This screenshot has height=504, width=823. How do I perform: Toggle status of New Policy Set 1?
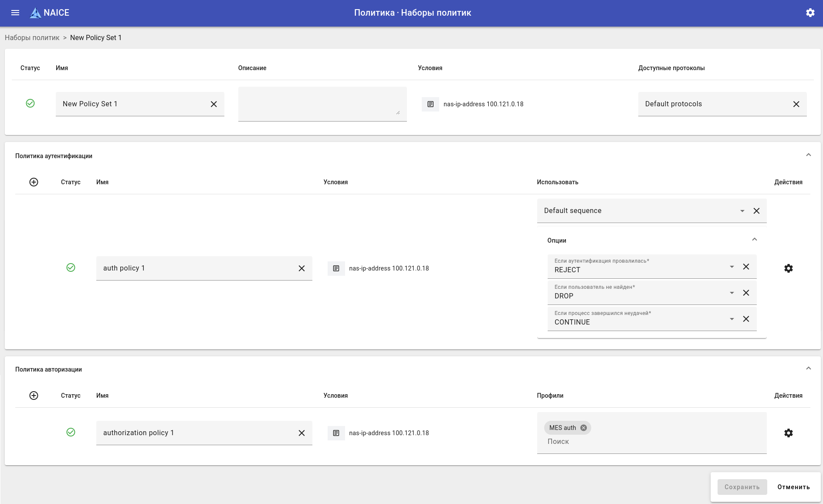[30, 103]
